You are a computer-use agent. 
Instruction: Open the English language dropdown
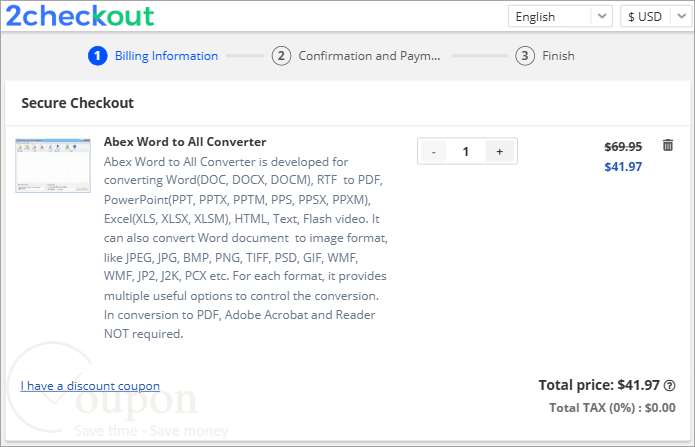coord(560,16)
